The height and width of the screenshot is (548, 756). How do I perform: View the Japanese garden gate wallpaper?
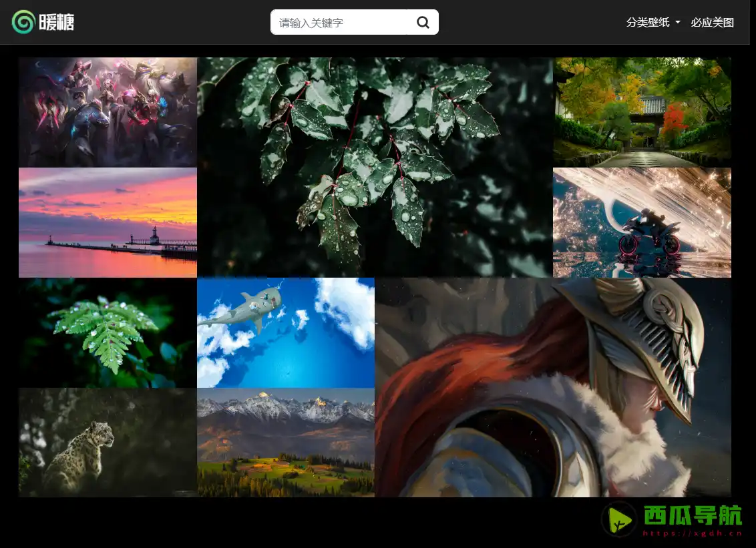click(x=642, y=112)
